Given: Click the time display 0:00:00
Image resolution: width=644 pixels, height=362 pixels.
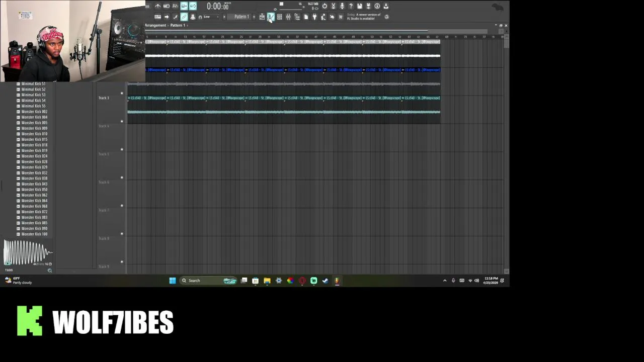Looking at the screenshot, I should point(218,6).
